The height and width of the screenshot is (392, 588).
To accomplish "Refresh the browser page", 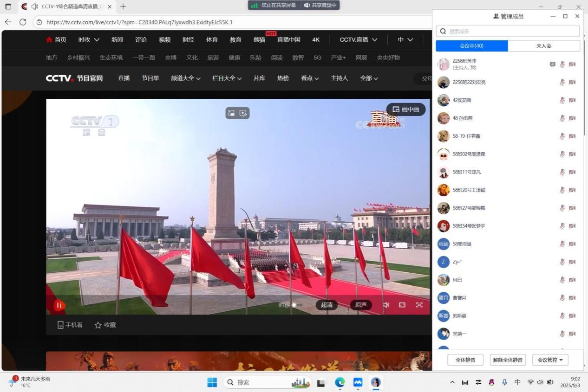I will [23, 22].
